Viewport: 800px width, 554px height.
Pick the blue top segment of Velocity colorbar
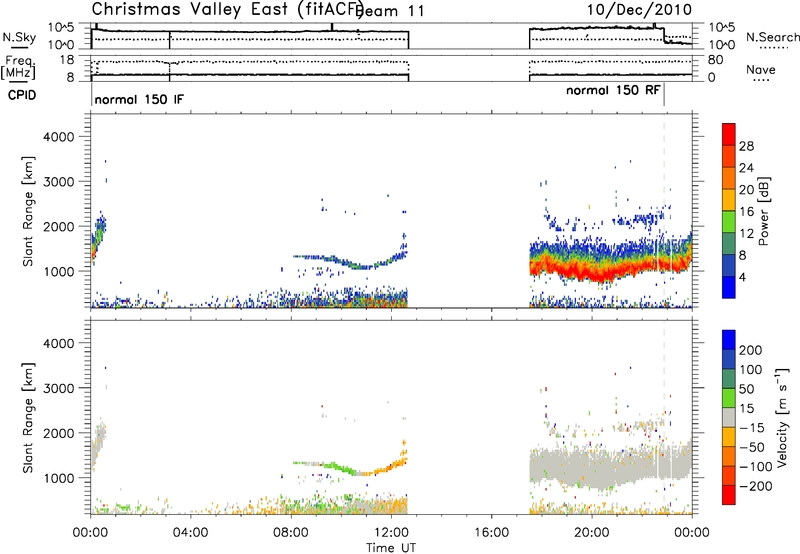tap(729, 339)
